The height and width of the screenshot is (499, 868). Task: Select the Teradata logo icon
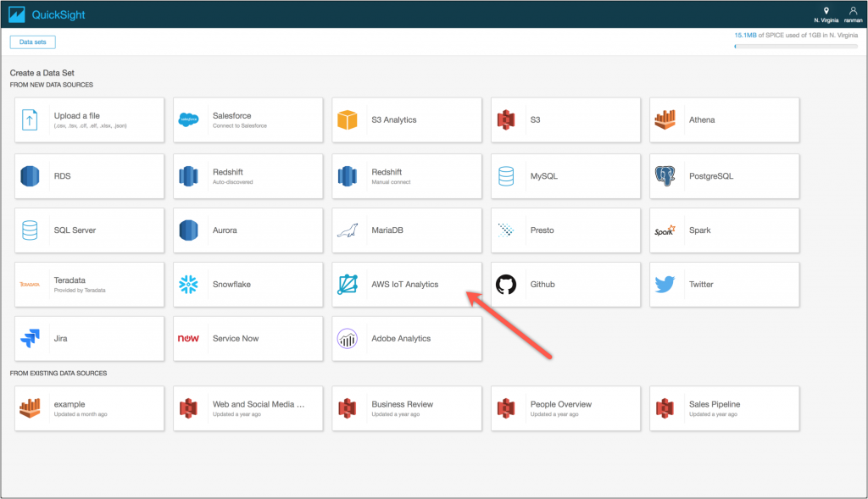[x=30, y=285]
